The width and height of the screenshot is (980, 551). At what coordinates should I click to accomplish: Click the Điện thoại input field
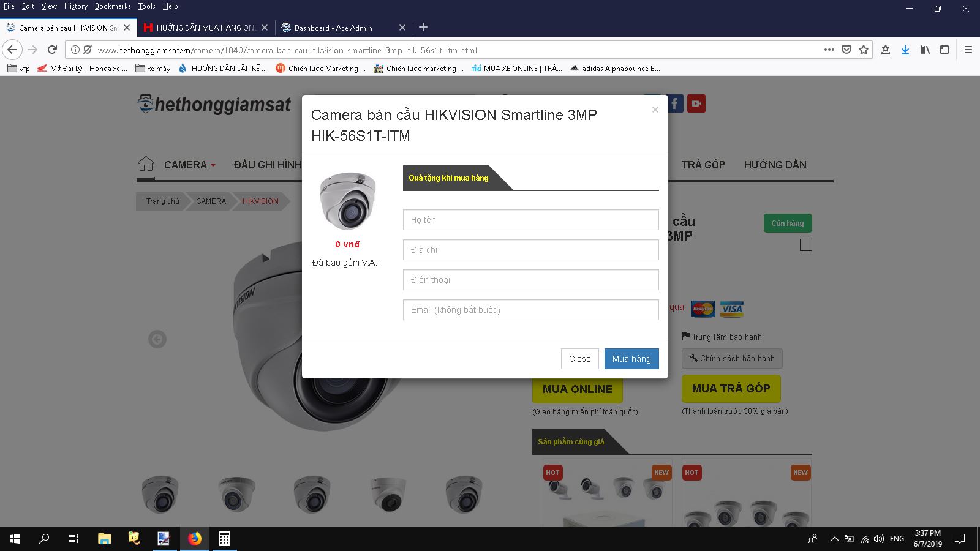tap(531, 280)
